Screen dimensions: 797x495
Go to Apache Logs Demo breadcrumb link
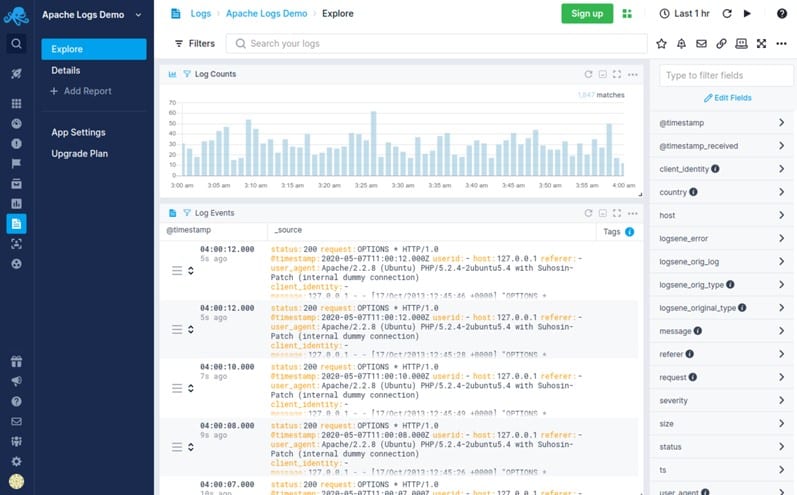coord(266,14)
